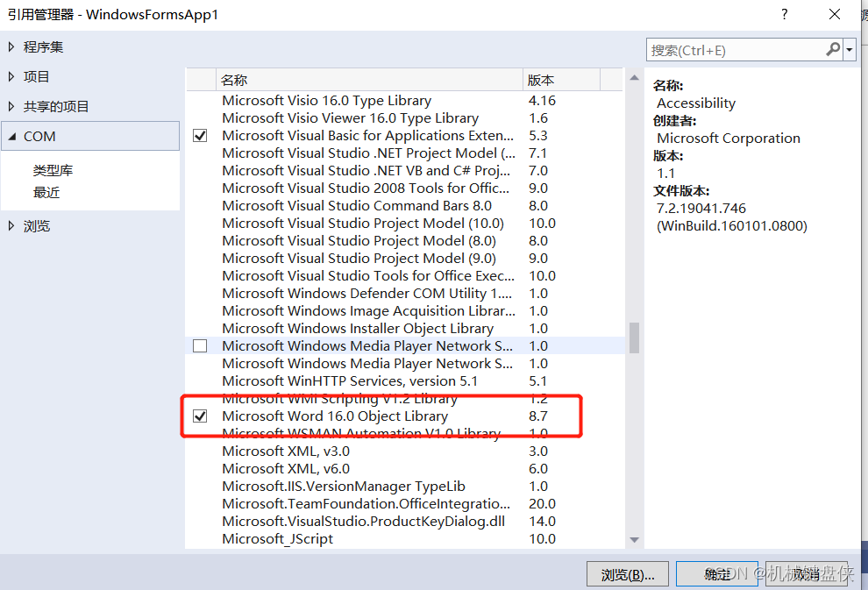
Task: Click the help question mark icon
Action: click(x=785, y=14)
